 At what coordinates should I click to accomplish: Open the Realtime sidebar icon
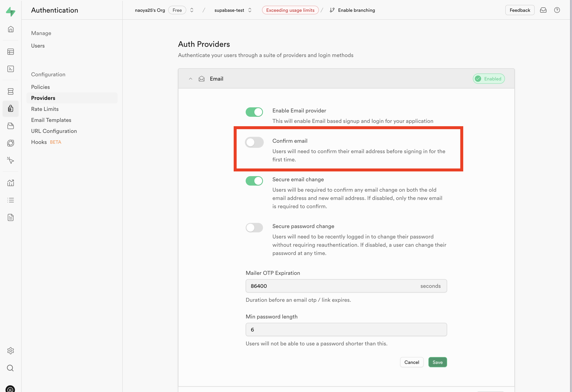point(11,160)
